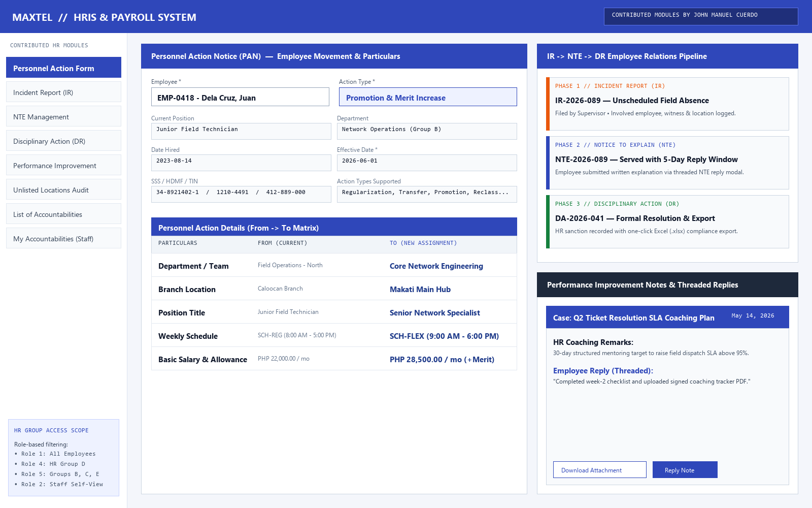
Task: Download Attachment for coaching plan
Action: (599, 470)
